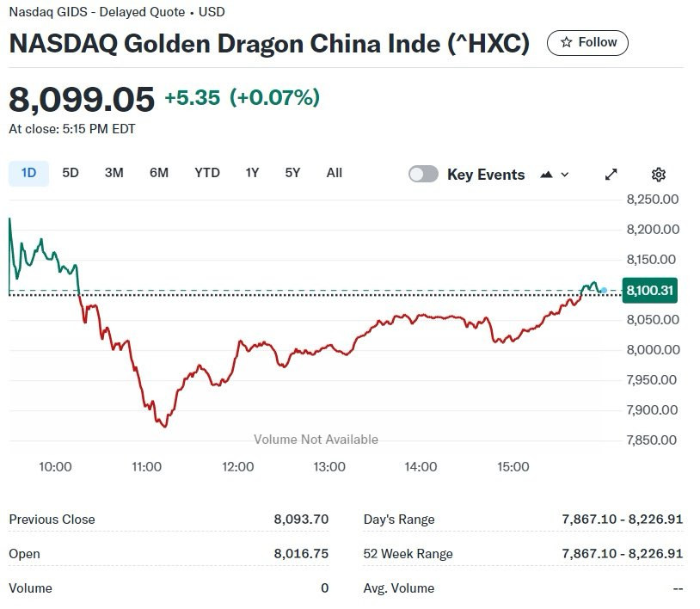Viewport: 700px width, 609px height.
Task: Switch to 5D time range
Action: [71, 173]
